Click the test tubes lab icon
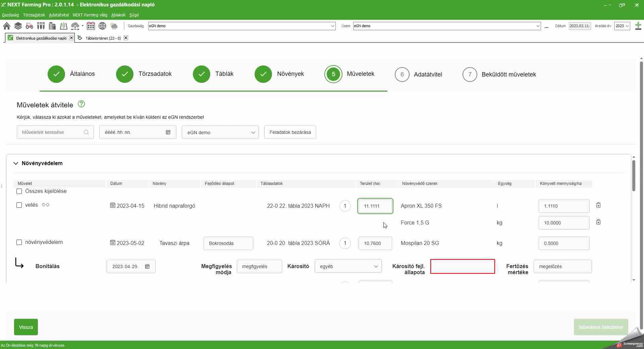 (x=41, y=26)
